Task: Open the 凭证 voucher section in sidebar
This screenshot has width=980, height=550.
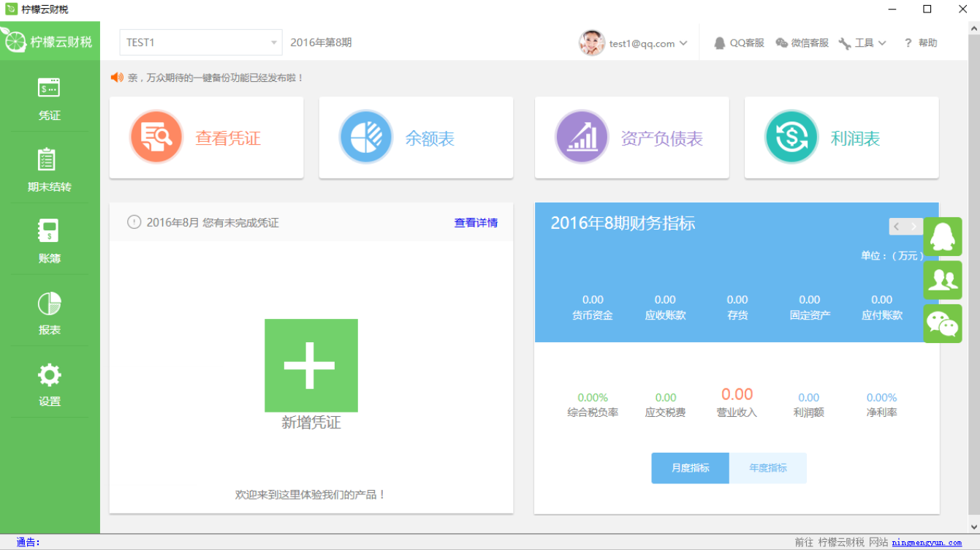Action: click(48, 99)
